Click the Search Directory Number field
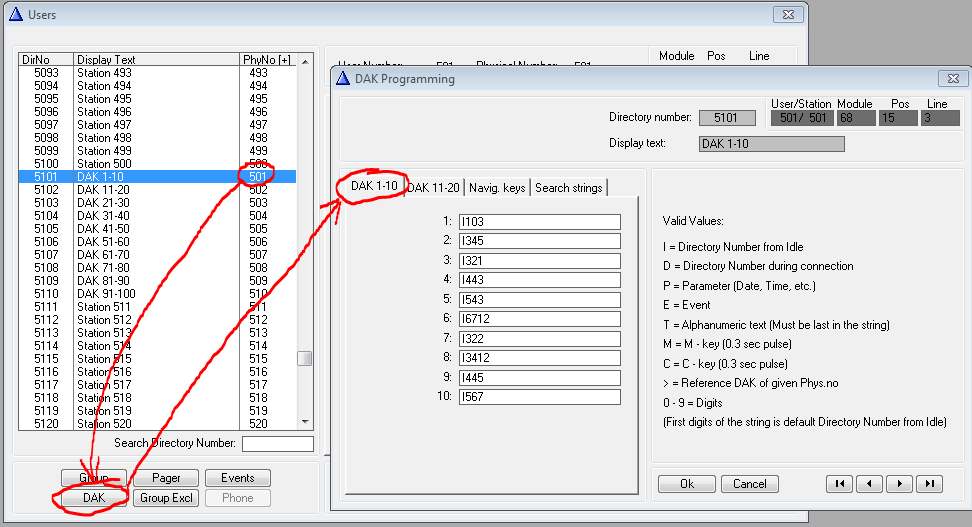The image size is (972, 527). tap(277, 444)
